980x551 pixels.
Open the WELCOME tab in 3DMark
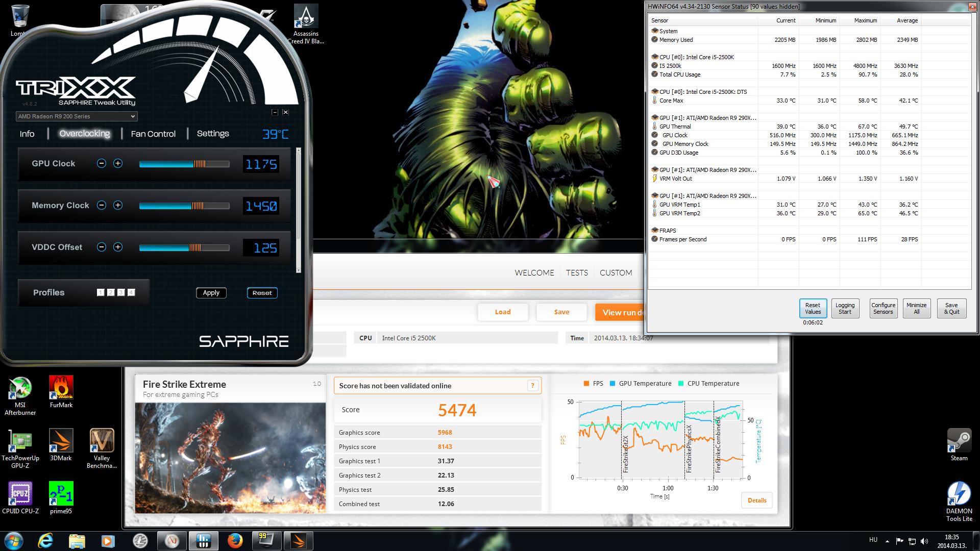534,272
